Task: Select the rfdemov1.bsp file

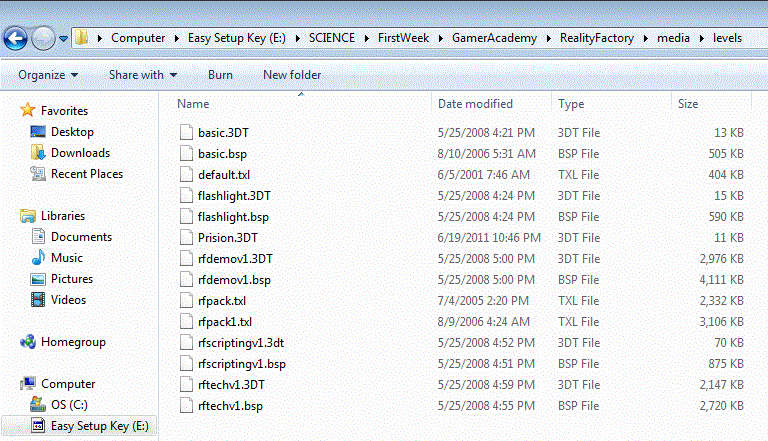Action: [227, 279]
